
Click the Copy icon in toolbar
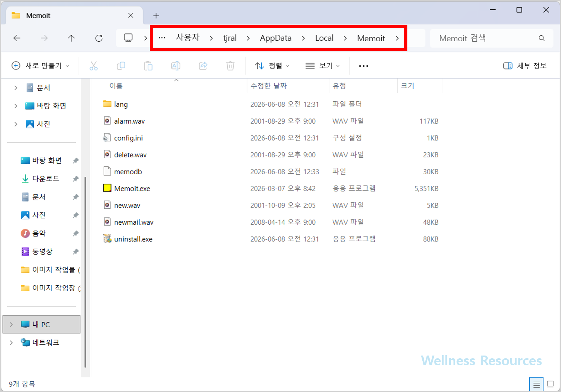click(x=121, y=66)
